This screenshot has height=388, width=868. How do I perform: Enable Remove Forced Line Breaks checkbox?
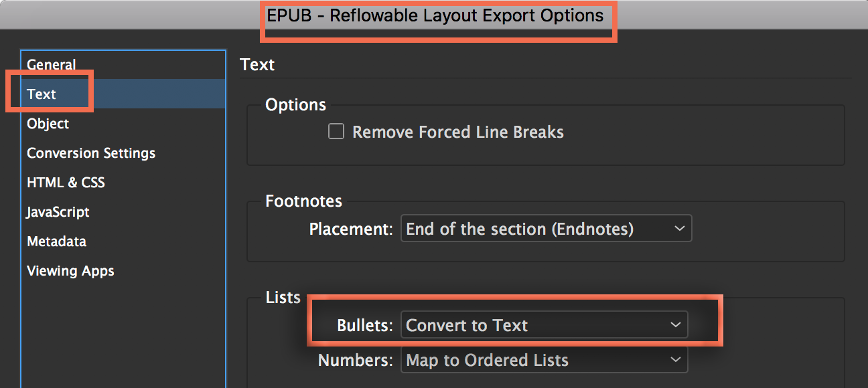pyautogui.click(x=336, y=132)
